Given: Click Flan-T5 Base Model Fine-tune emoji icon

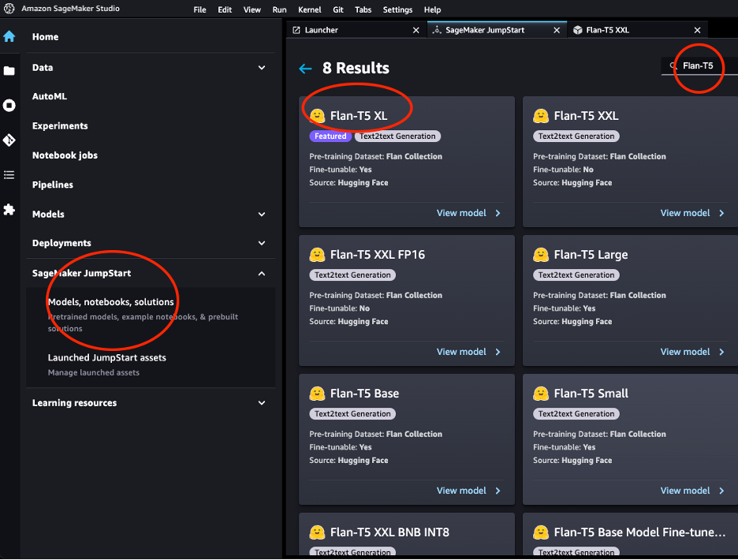Looking at the screenshot, I should 541,532.
